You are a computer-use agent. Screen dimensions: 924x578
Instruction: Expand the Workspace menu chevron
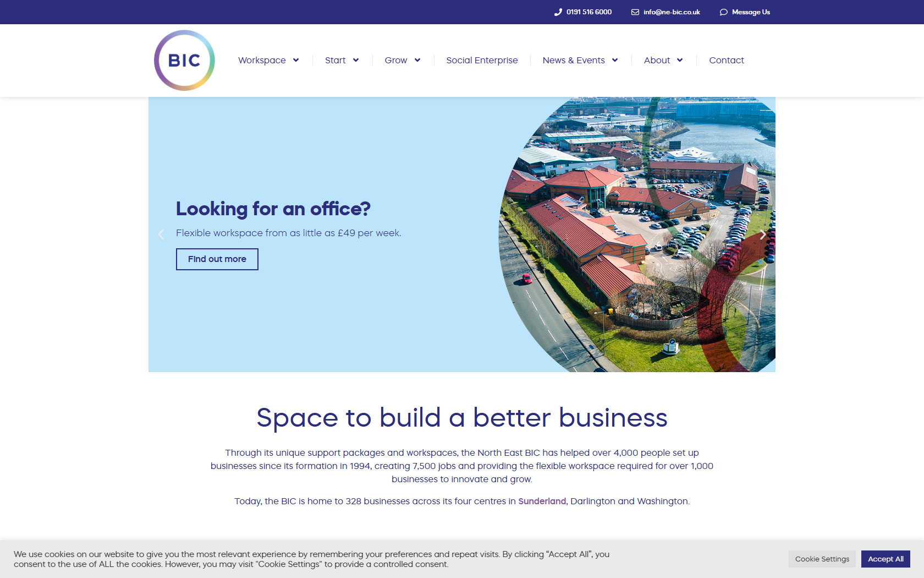coord(296,61)
